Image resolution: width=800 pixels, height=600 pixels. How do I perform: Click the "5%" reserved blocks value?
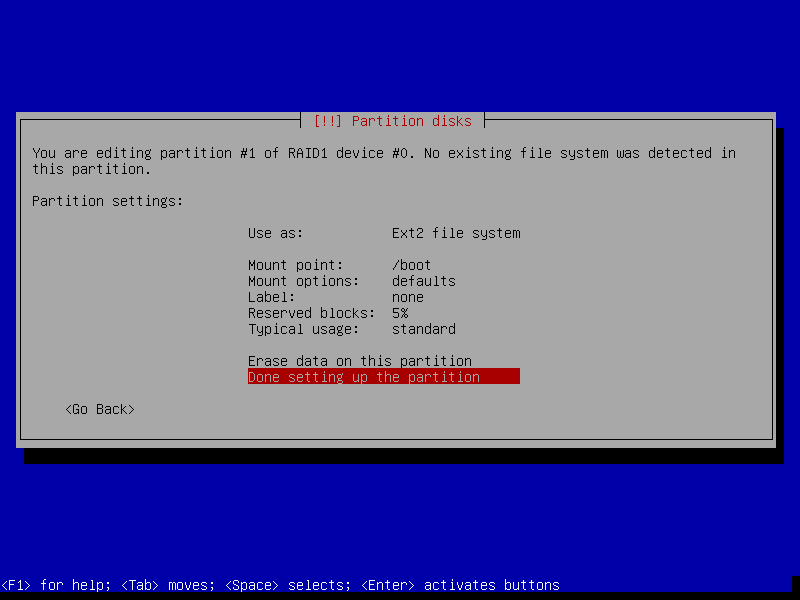point(400,313)
